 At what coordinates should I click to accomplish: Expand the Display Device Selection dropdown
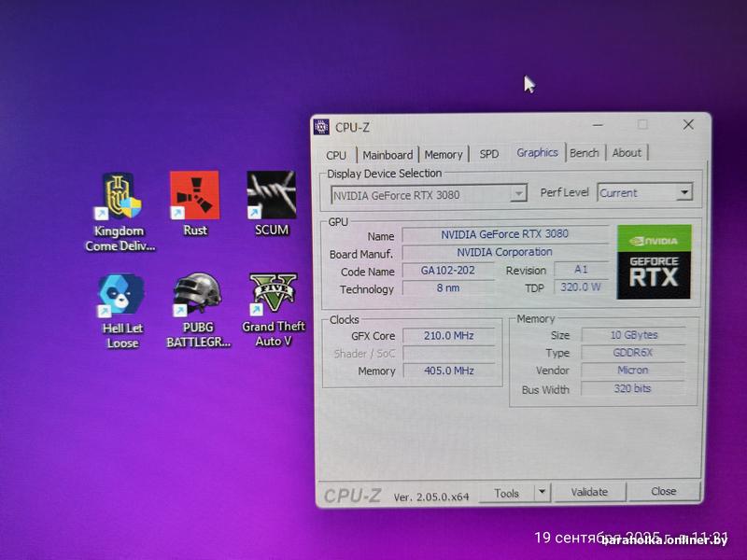coord(518,194)
